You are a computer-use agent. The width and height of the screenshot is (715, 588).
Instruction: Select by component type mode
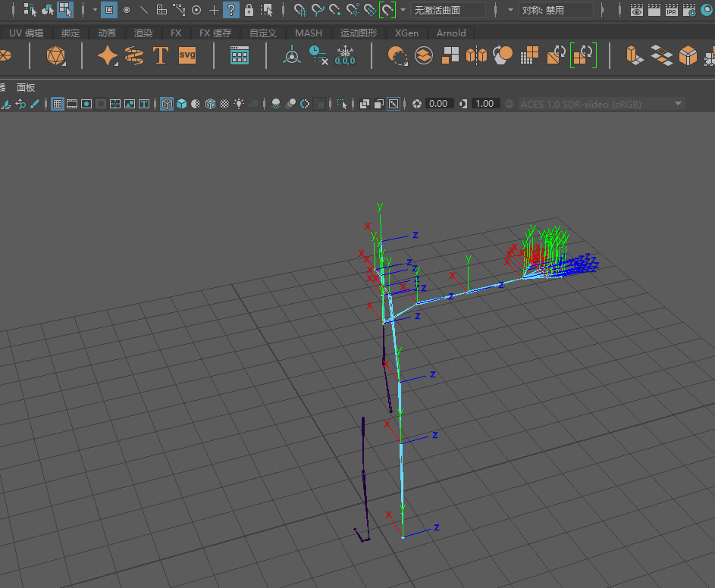pyautogui.click(x=65, y=10)
